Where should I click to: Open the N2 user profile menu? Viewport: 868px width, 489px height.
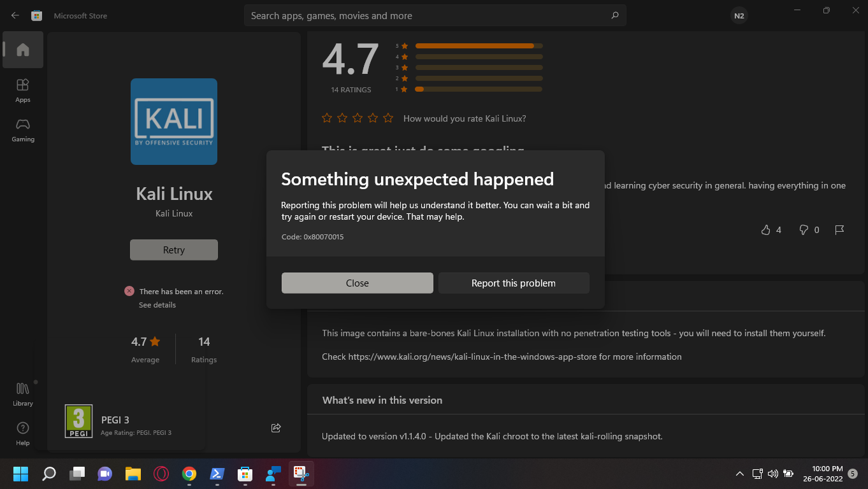click(739, 16)
